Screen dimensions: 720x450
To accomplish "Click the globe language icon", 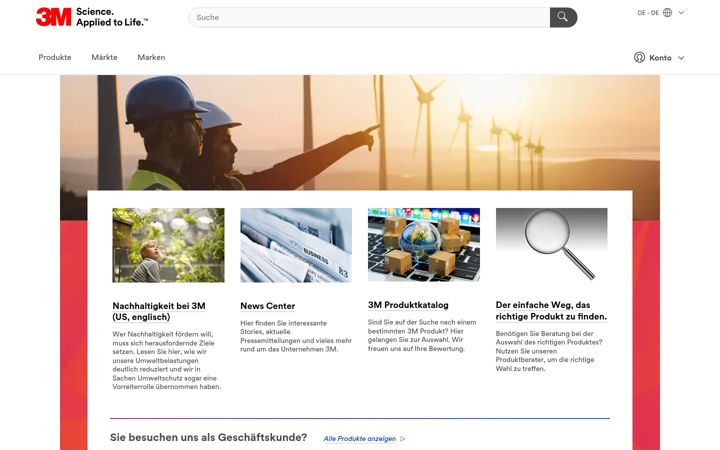I will click(668, 13).
